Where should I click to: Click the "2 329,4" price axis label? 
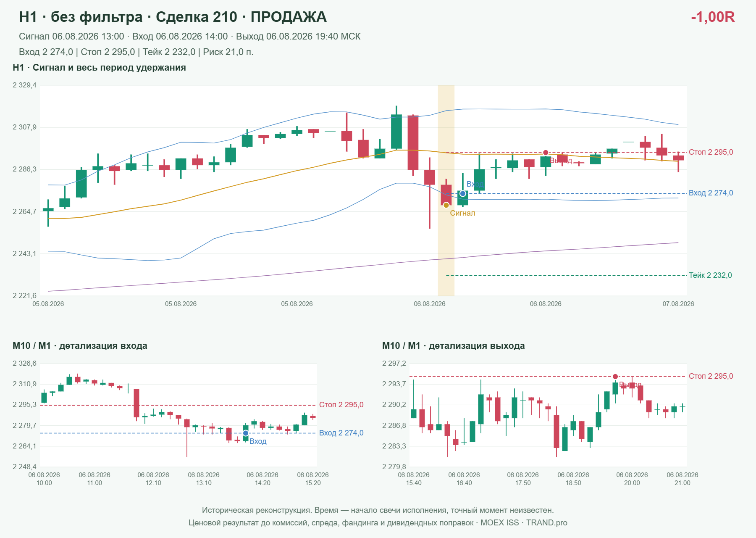coord(24,85)
